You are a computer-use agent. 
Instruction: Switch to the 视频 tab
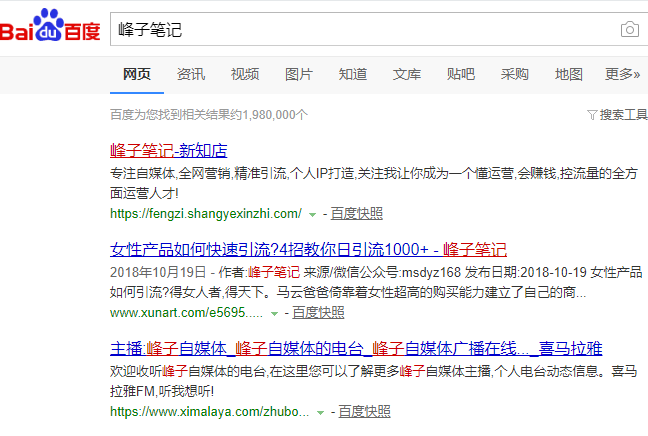pyautogui.click(x=245, y=74)
